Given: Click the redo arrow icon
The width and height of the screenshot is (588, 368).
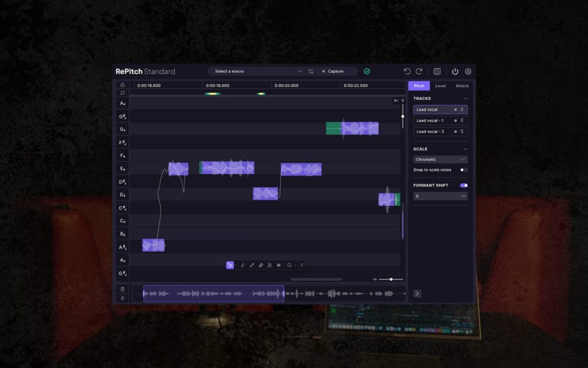Looking at the screenshot, I should point(419,71).
